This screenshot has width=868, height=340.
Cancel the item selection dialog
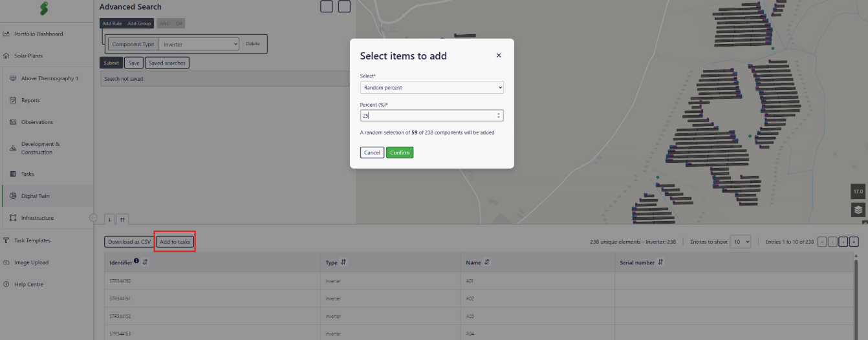pos(372,153)
